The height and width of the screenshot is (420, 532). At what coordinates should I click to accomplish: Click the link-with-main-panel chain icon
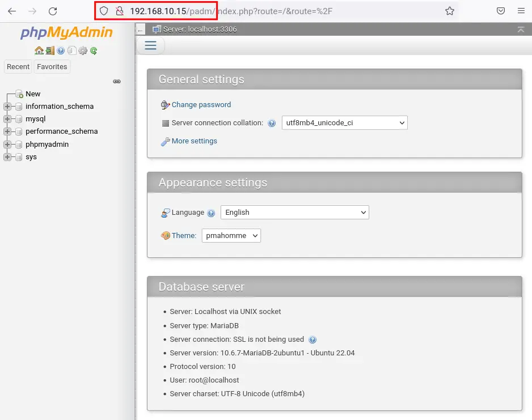tap(117, 82)
